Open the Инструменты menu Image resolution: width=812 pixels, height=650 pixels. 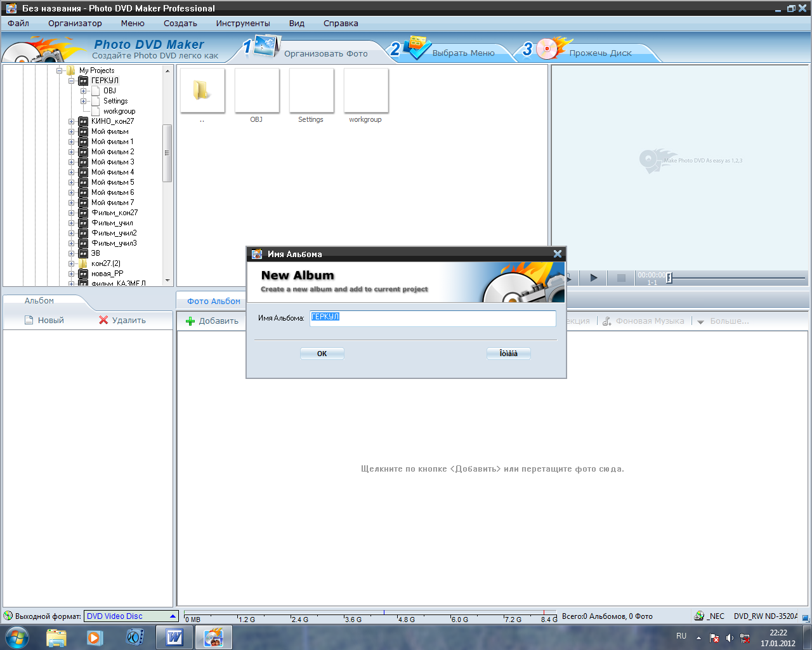[x=243, y=23]
